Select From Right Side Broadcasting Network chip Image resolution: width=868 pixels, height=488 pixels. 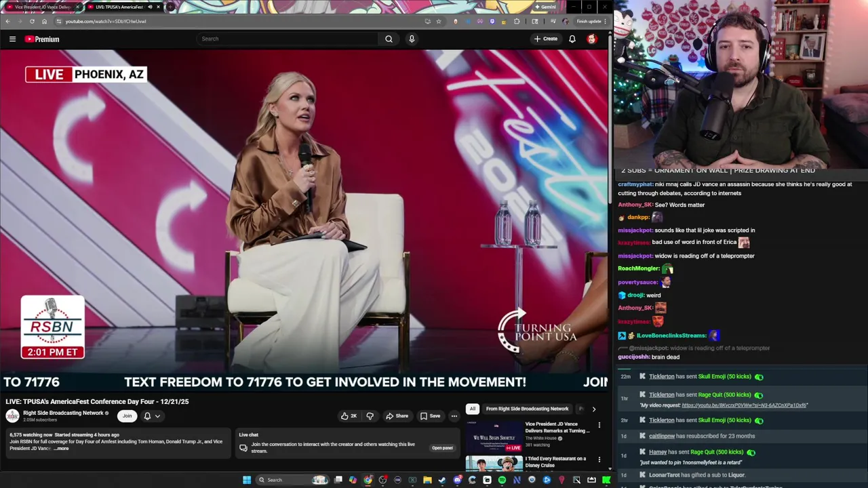coord(527,409)
